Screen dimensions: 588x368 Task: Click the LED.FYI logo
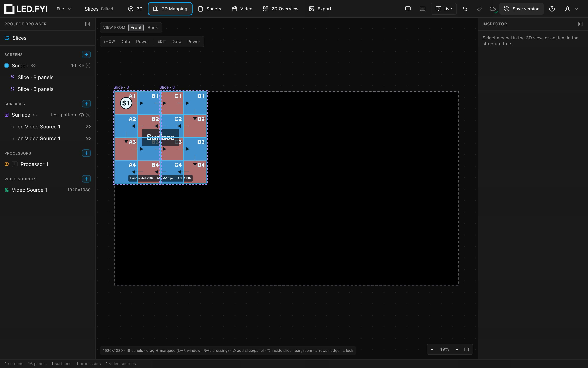pos(26,9)
